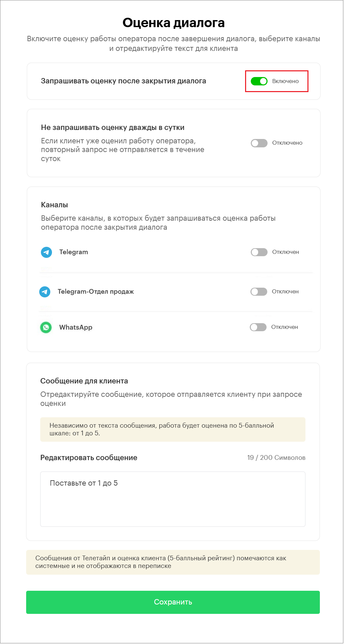The image size is (344, 644).
Task: Click the Telegram-Отдел продаж channel icon
Action: tap(45, 292)
